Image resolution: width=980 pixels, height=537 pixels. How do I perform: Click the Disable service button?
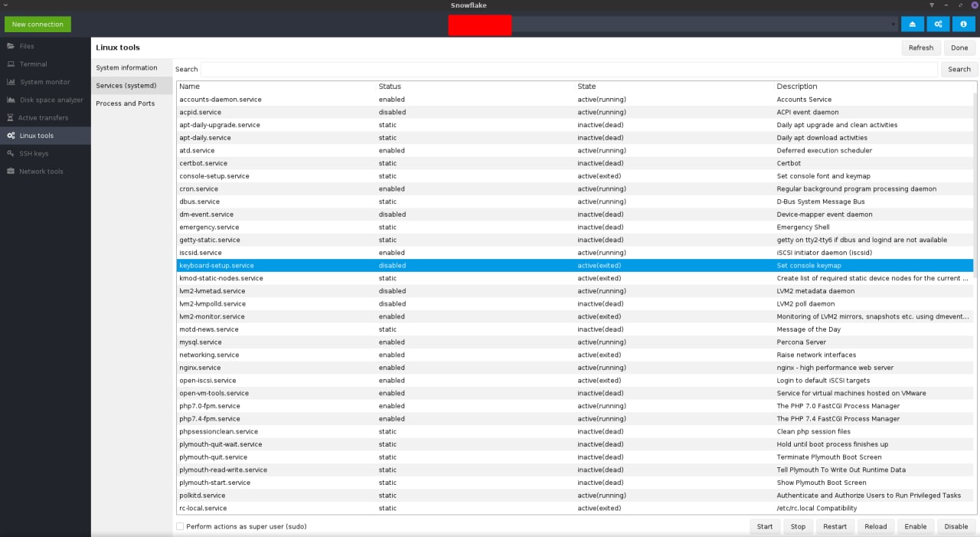coord(956,526)
